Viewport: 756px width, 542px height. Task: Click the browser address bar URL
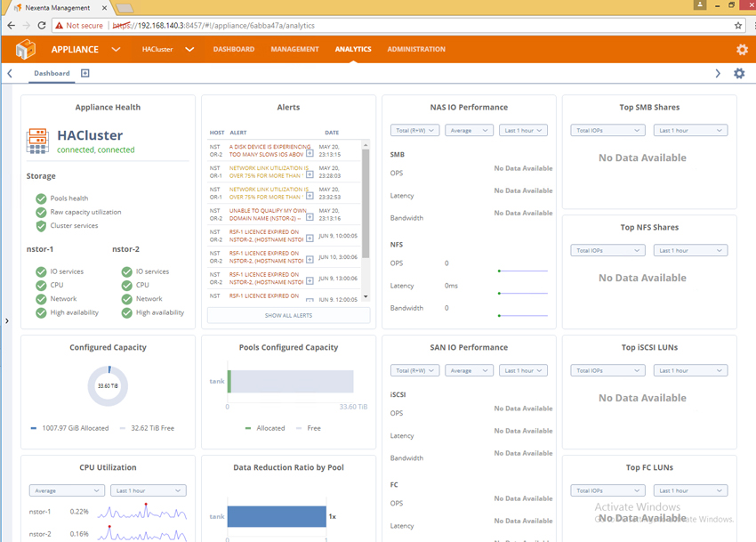click(213, 26)
